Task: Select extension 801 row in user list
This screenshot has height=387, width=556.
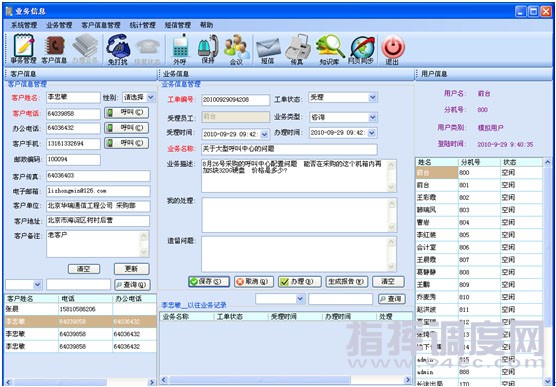Action: tap(479, 185)
